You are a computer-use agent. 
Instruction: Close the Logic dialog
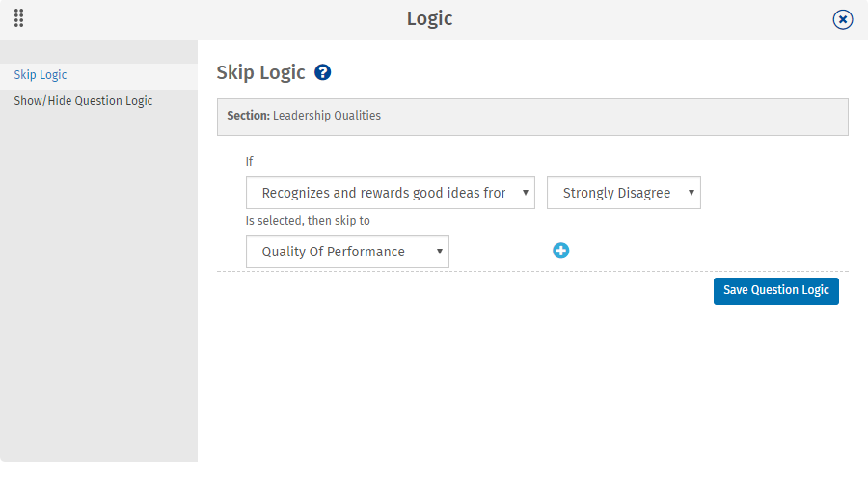click(x=843, y=19)
